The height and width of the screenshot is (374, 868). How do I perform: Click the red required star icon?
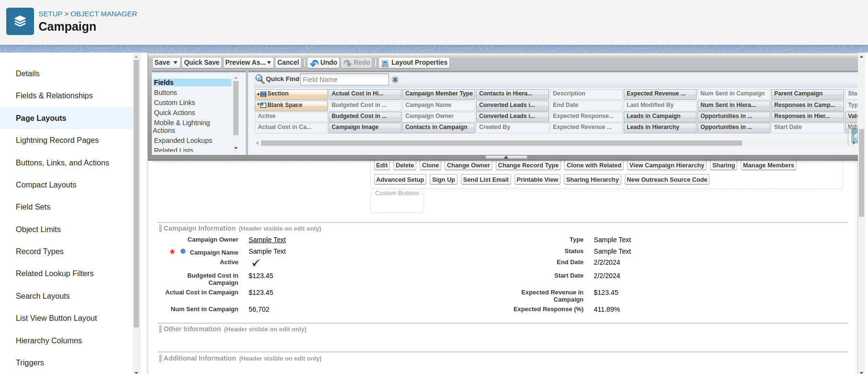[x=172, y=252]
